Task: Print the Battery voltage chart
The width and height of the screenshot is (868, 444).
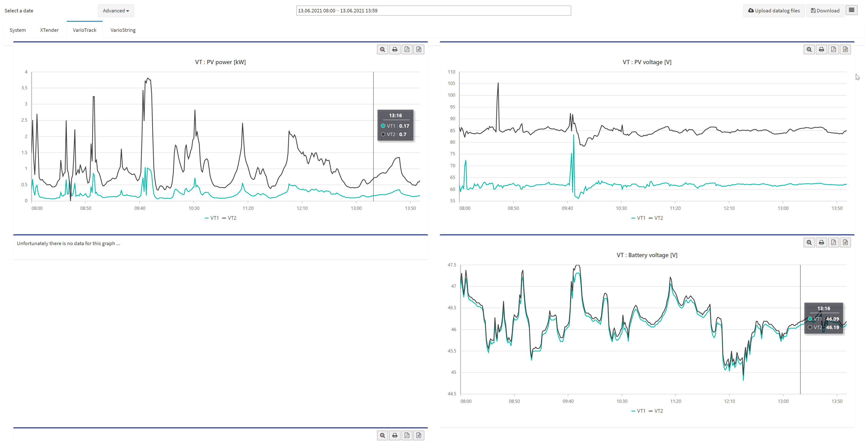Action: pyautogui.click(x=821, y=242)
